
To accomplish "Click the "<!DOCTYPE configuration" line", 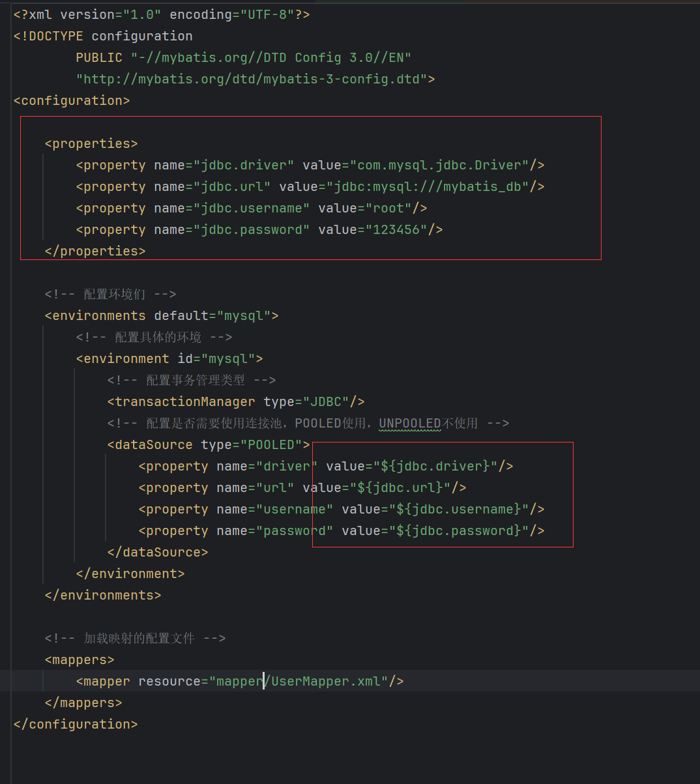I will pyautogui.click(x=103, y=36).
